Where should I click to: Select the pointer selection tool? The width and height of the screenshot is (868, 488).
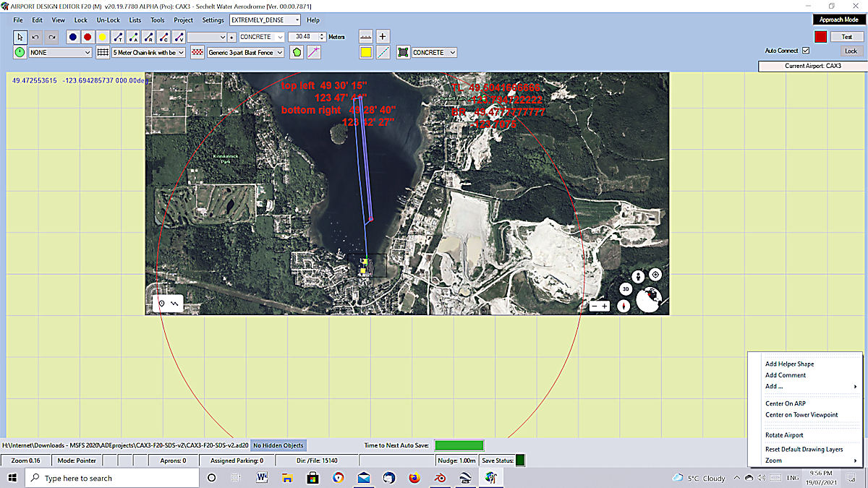(x=20, y=36)
